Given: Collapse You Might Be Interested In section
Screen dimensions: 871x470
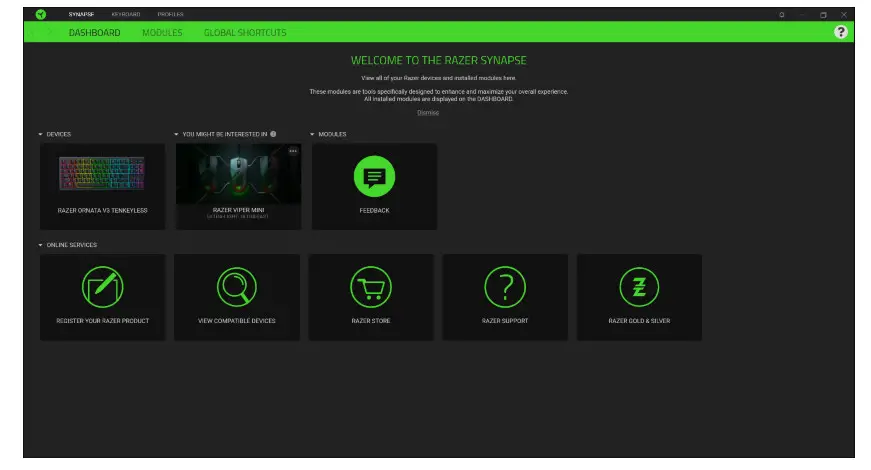Looking at the screenshot, I should pyautogui.click(x=176, y=134).
